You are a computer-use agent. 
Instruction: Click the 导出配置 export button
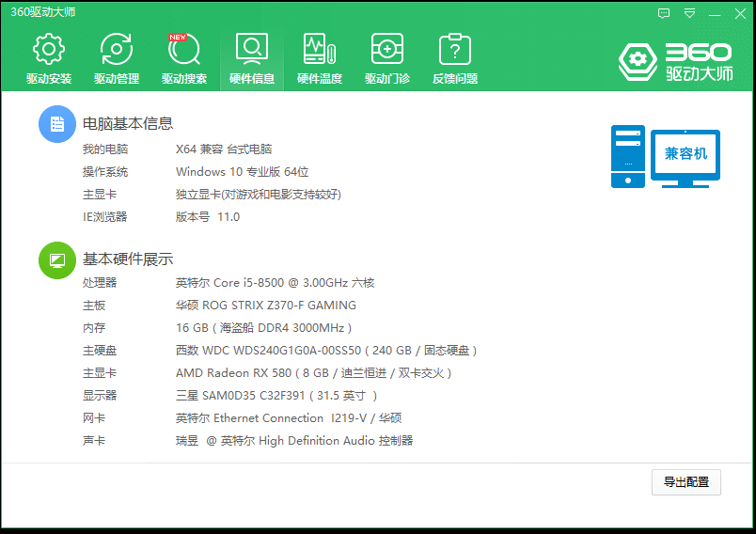pyautogui.click(x=686, y=482)
